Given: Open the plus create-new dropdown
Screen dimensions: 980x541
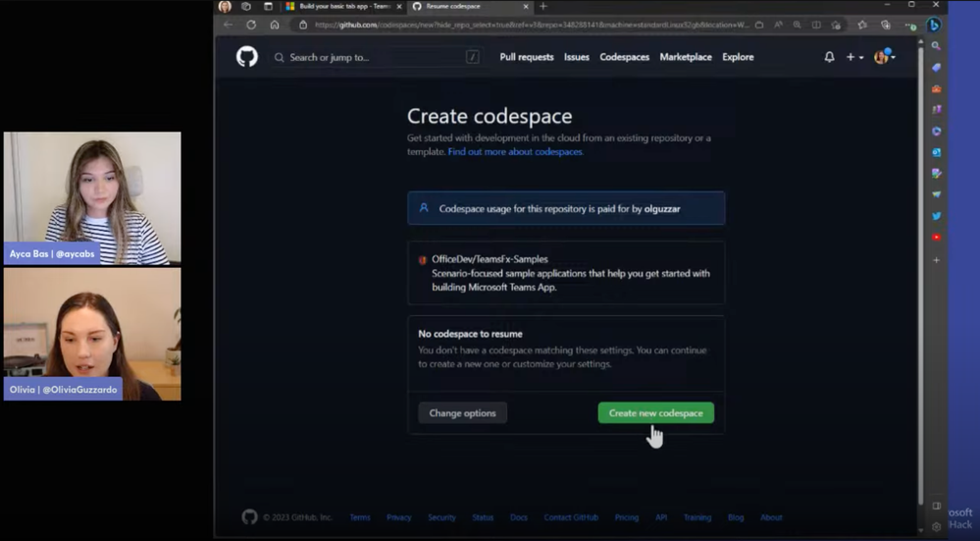Looking at the screenshot, I should pos(854,57).
